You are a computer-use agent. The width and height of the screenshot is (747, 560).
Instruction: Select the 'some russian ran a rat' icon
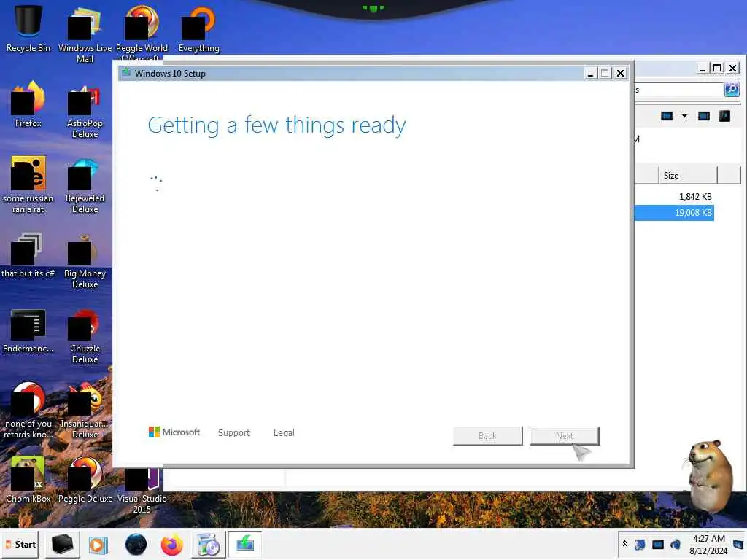(x=28, y=184)
